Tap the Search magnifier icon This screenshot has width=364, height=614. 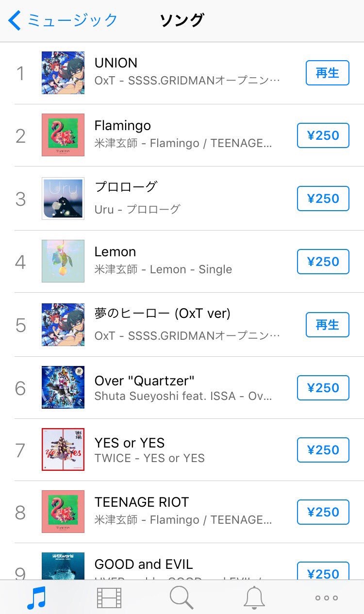click(182, 597)
